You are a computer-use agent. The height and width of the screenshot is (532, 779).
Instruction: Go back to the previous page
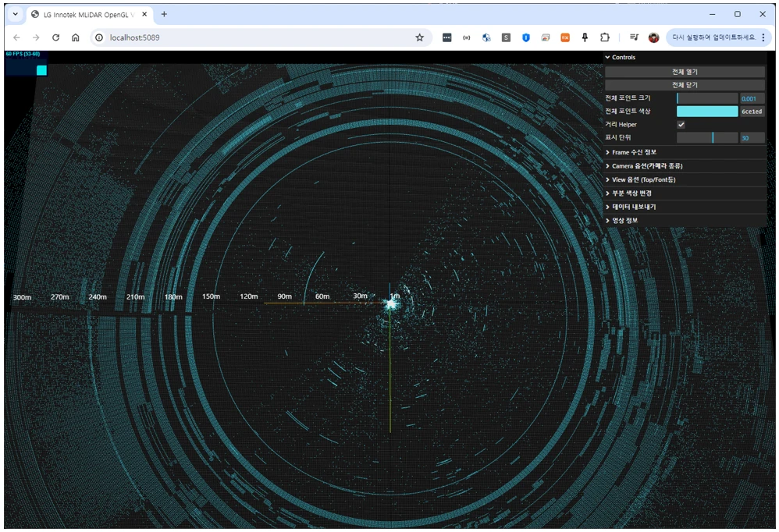[16, 37]
